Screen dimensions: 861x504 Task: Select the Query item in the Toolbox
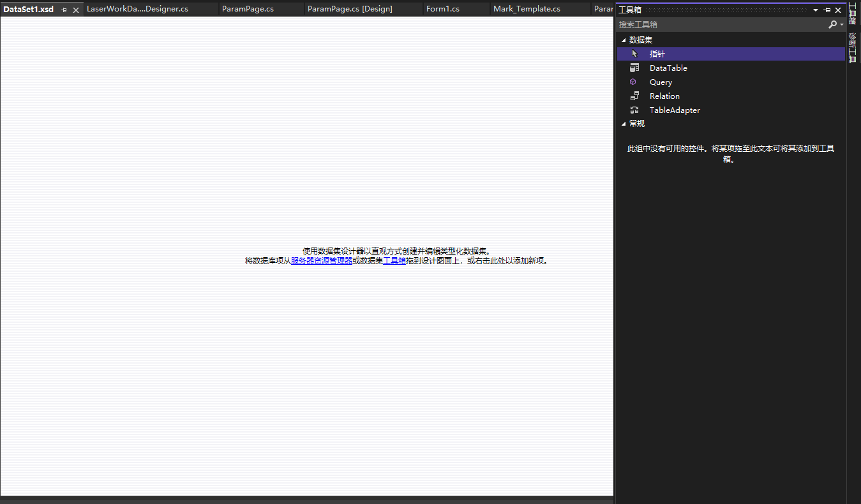pos(661,82)
